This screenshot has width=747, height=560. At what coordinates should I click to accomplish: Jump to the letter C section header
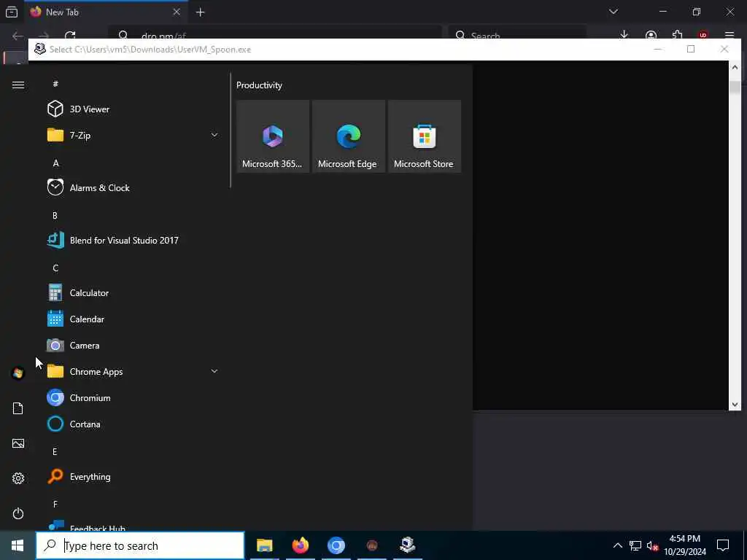[x=55, y=268]
